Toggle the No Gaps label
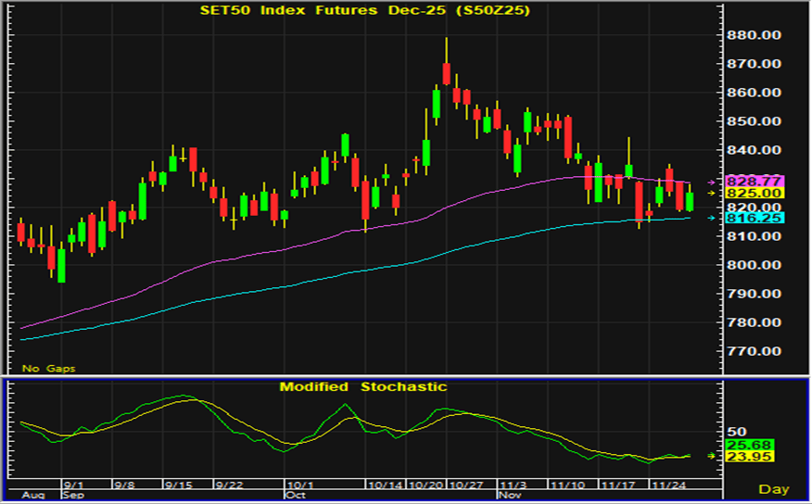The width and height of the screenshot is (812, 504). [x=49, y=368]
